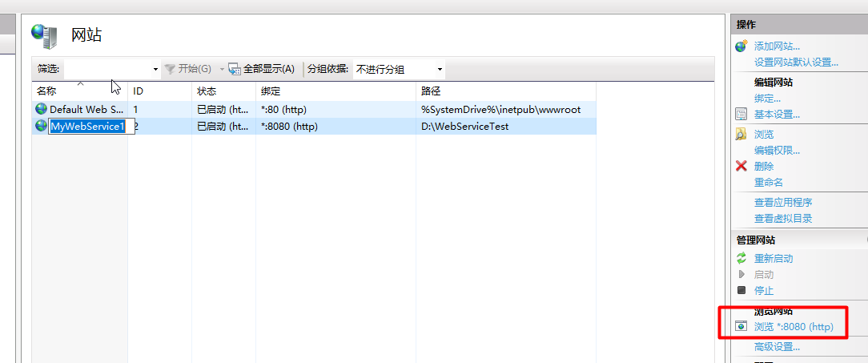Click the red 删除 X icon

click(x=741, y=166)
